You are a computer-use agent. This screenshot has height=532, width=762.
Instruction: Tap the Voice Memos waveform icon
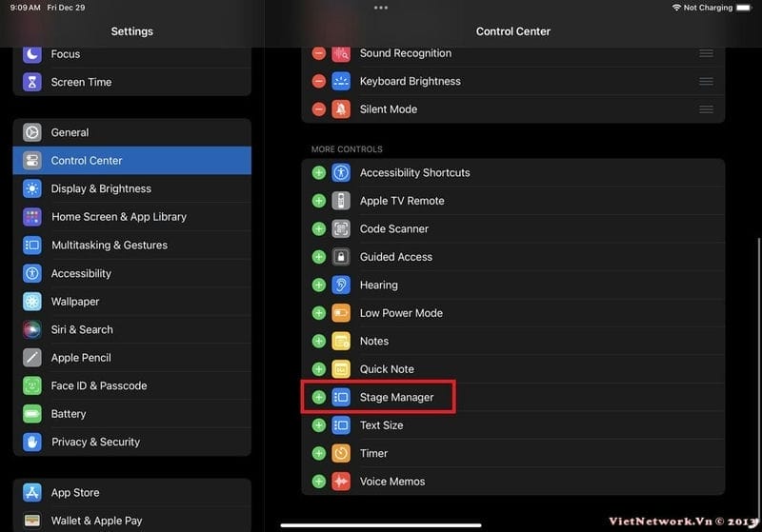[341, 482]
